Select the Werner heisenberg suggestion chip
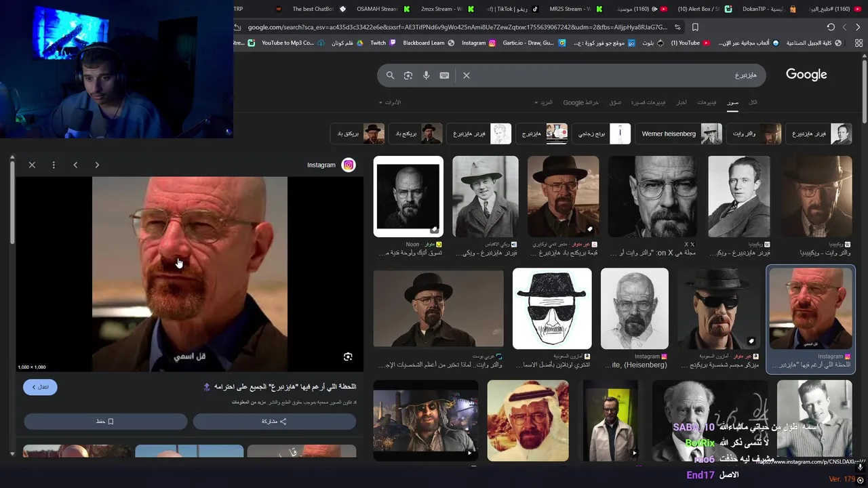 point(678,134)
